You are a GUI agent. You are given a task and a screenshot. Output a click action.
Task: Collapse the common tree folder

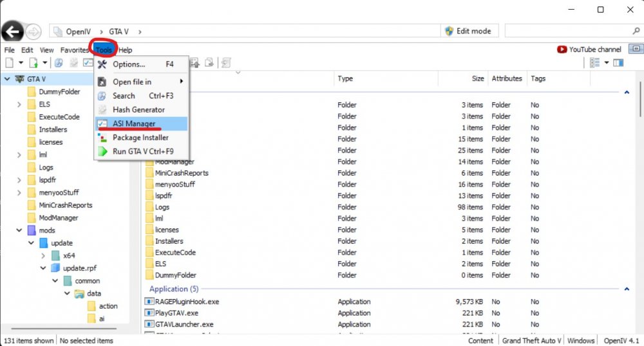tap(55, 281)
